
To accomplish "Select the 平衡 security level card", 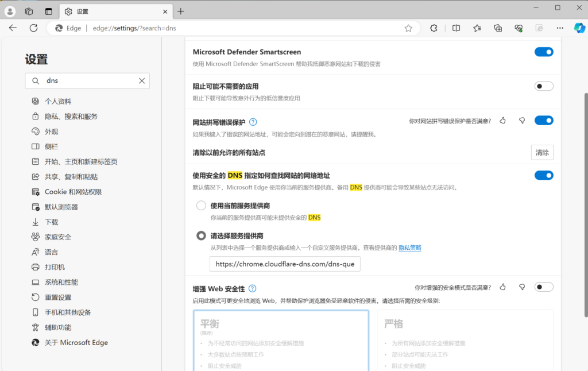I will (x=281, y=340).
